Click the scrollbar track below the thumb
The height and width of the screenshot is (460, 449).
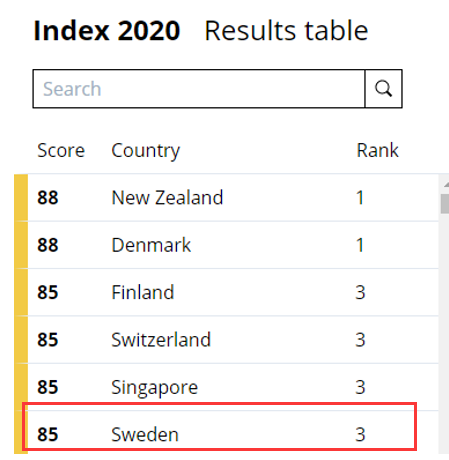coord(444,333)
